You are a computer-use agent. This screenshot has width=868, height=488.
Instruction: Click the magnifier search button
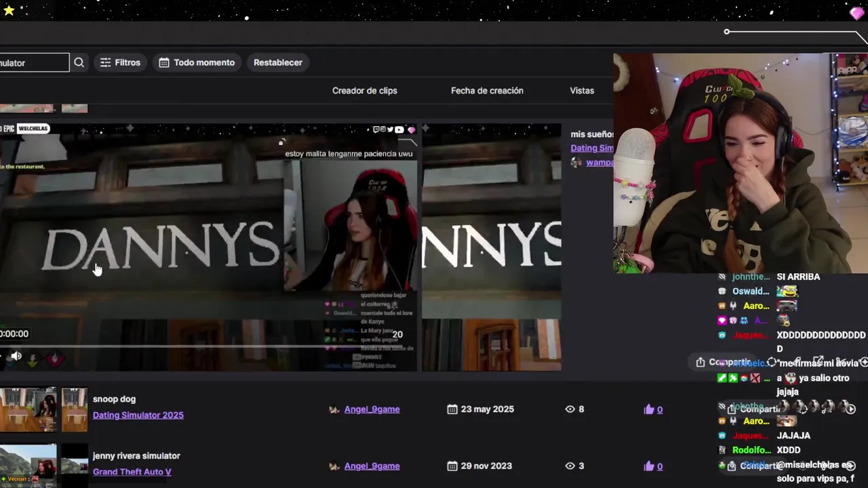pos(79,62)
